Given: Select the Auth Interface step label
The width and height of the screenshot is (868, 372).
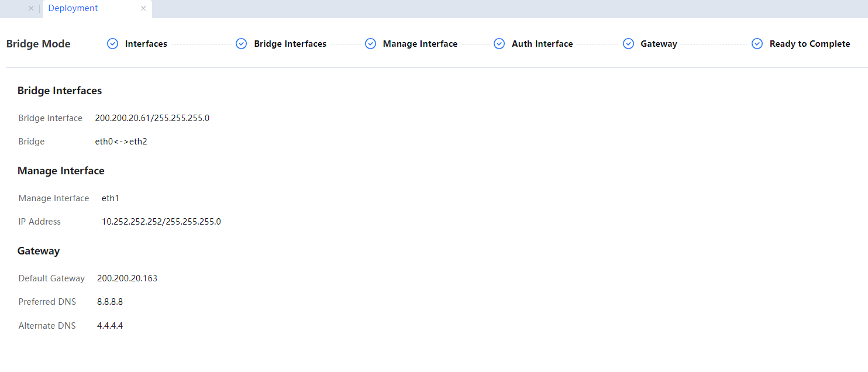Looking at the screenshot, I should (x=542, y=44).
